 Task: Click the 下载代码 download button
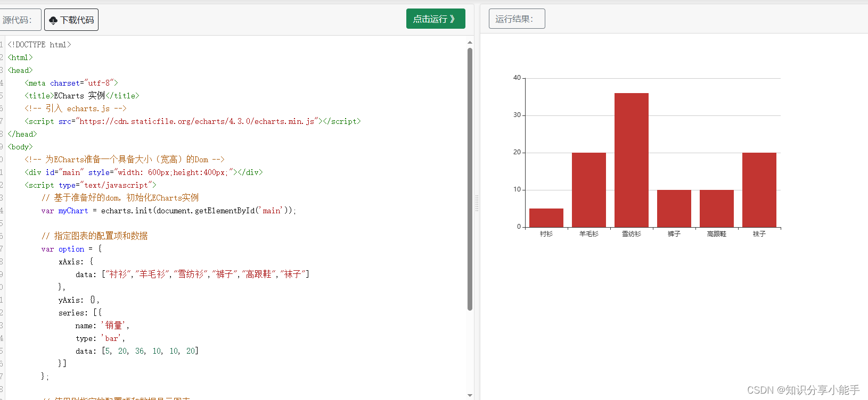click(71, 20)
